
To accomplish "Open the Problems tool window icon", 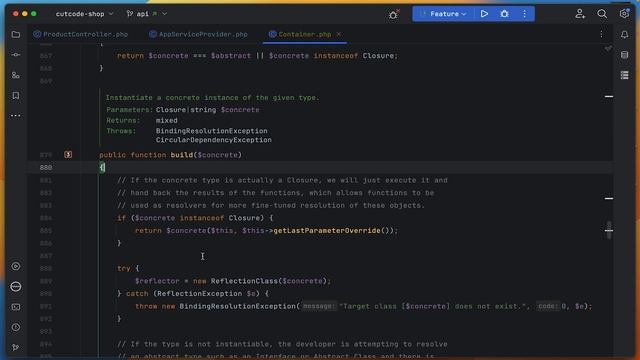I will tap(16, 327).
